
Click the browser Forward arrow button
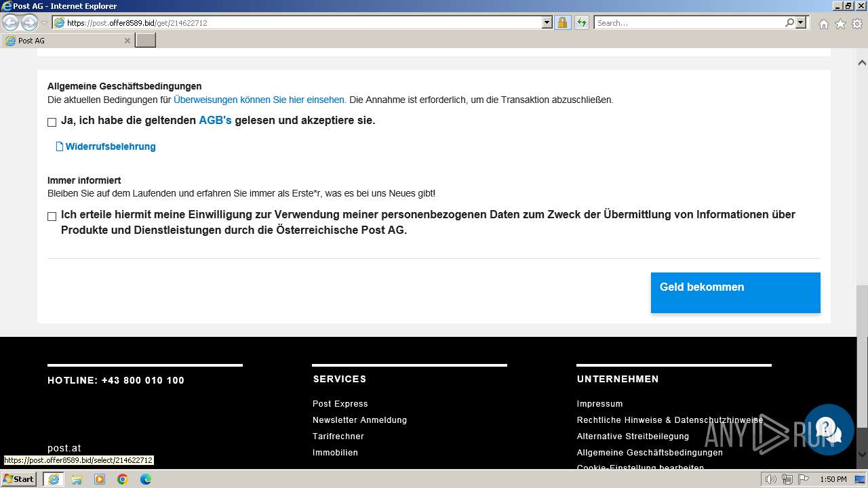[x=29, y=23]
